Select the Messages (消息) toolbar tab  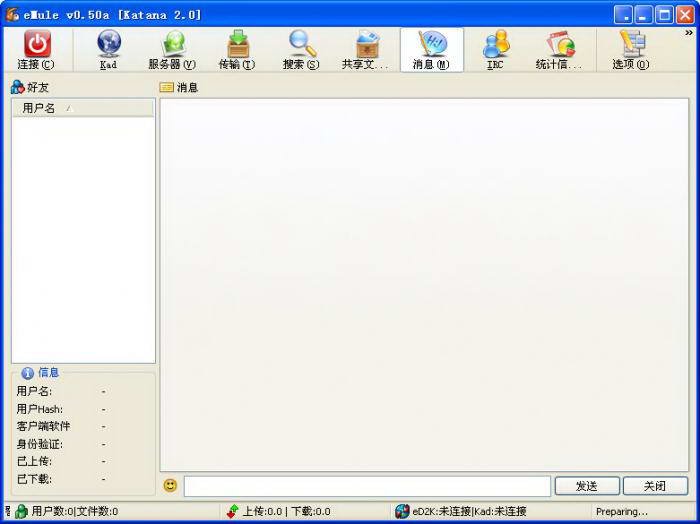(x=431, y=45)
